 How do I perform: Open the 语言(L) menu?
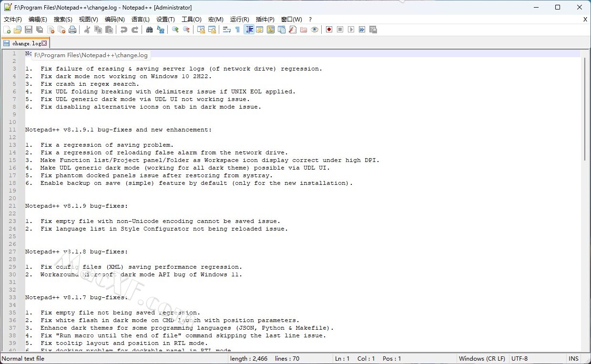pos(141,20)
